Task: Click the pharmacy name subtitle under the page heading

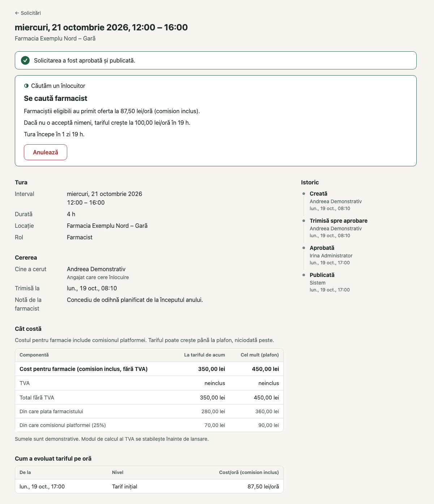Action: pyautogui.click(x=55, y=39)
